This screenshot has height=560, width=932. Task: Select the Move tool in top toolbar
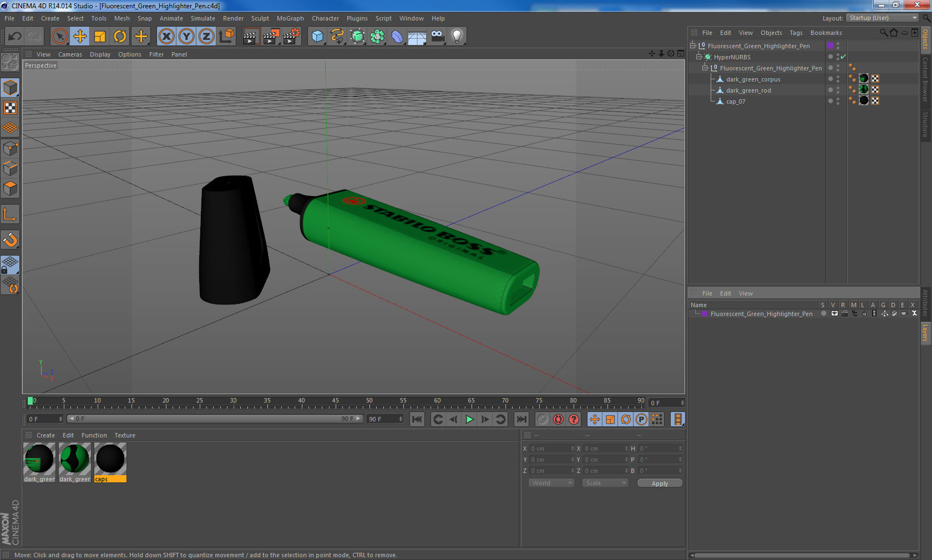point(80,37)
